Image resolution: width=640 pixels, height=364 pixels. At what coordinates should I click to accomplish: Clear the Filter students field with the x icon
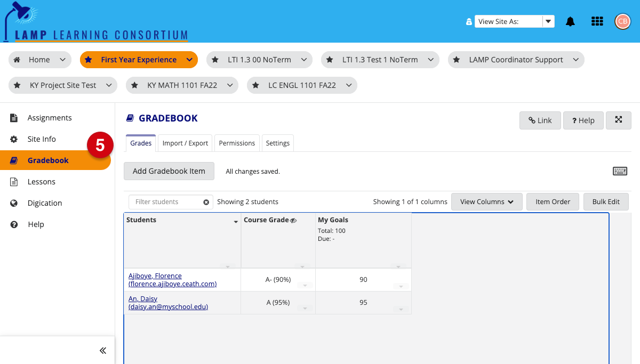(206, 202)
